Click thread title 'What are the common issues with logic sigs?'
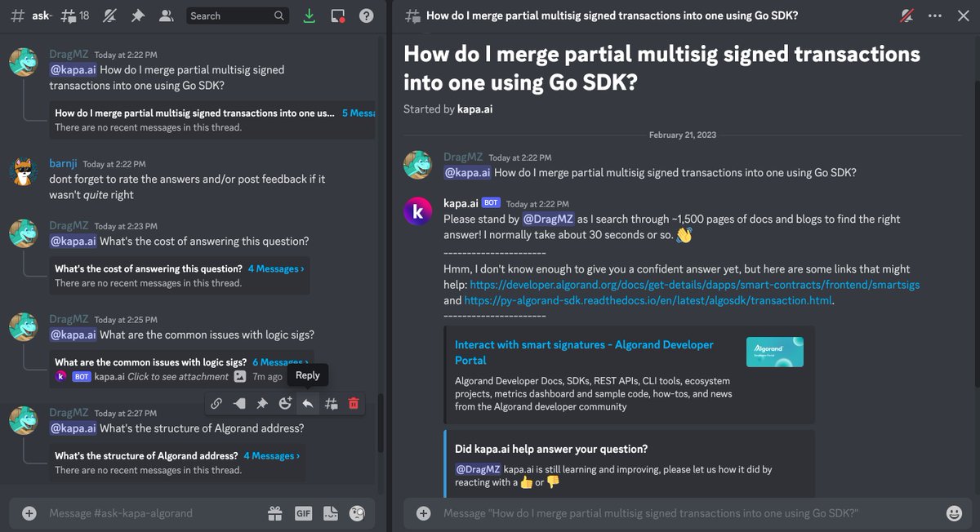The height and width of the screenshot is (532, 980). coord(150,362)
